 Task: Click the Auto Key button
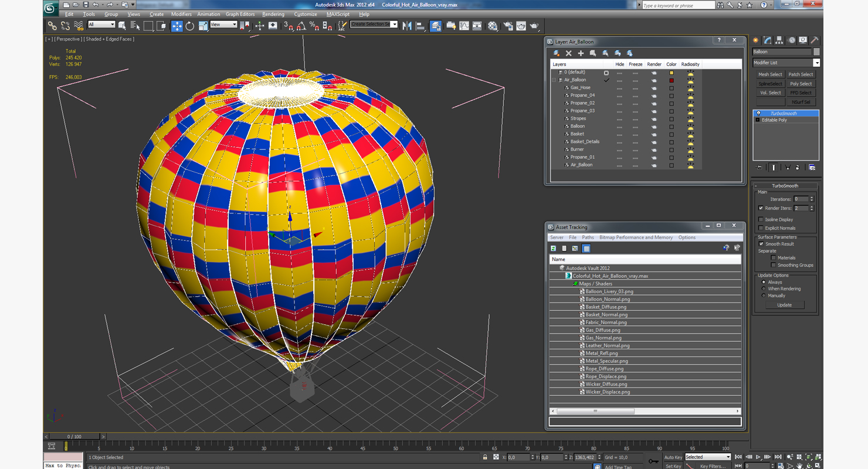pyautogui.click(x=673, y=457)
